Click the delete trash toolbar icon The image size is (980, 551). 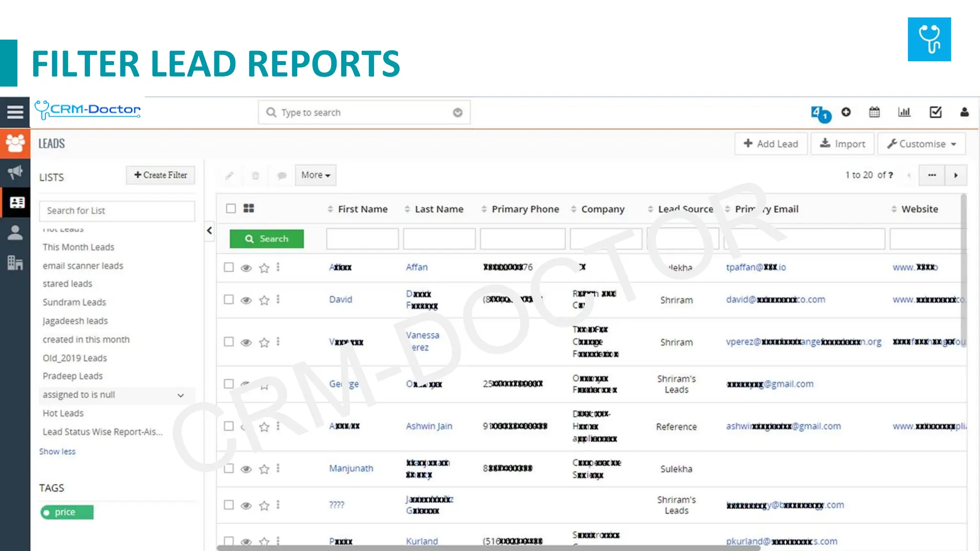tap(256, 176)
